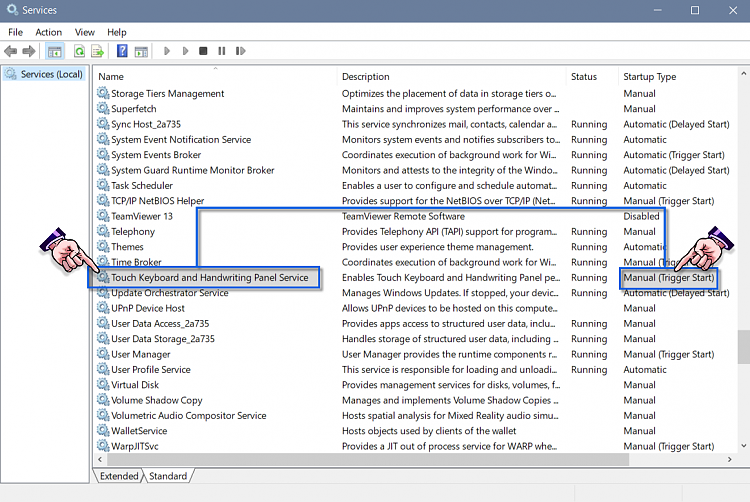Image resolution: width=750 pixels, height=502 pixels.
Task: Click gear icon of System Events Broker
Action: tap(103, 154)
